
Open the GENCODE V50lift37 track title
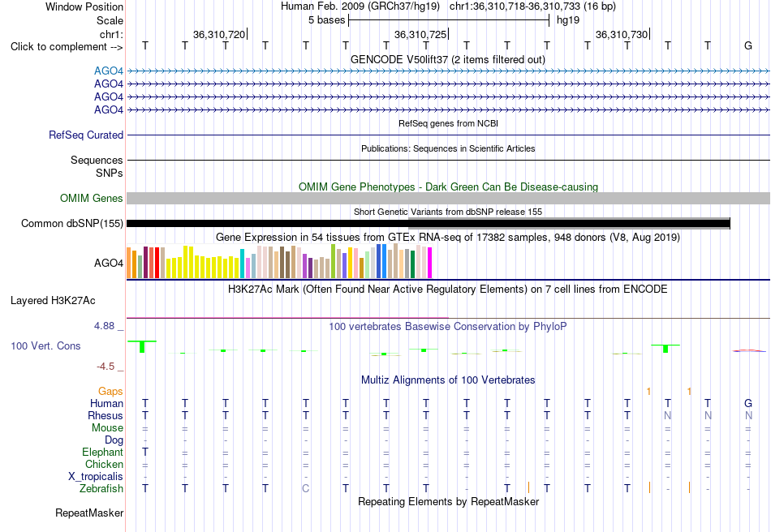[447, 59]
